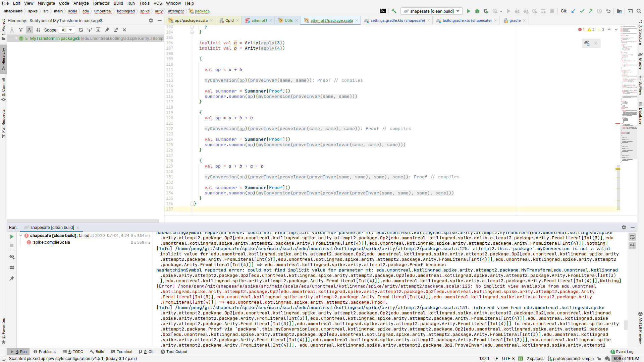This screenshot has width=644, height=362.
Task: Refresh the type hierarchy view
Action: [81, 29]
